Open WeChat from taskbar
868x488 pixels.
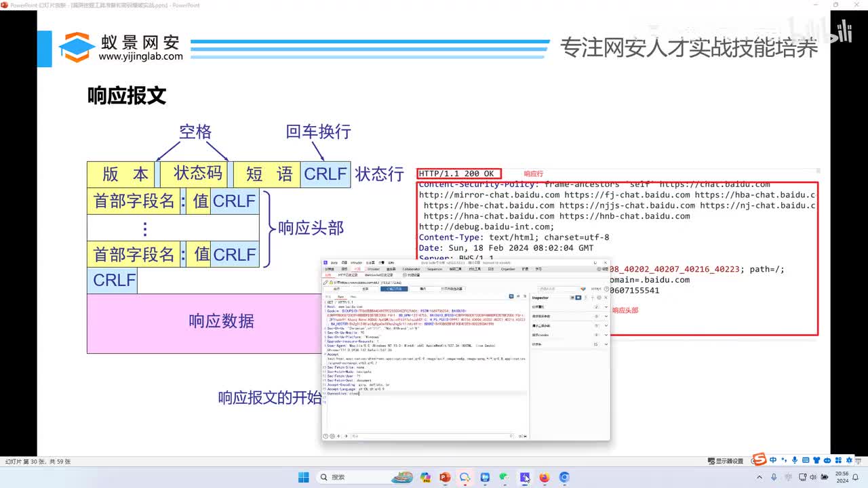[x=504, y=477]
